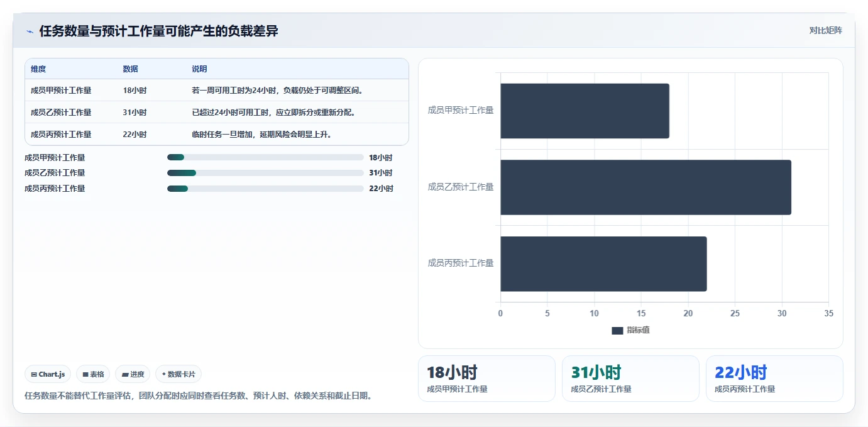Click description 应立即拆分或重新分配
868x427 pixels.
click(315, 113)
